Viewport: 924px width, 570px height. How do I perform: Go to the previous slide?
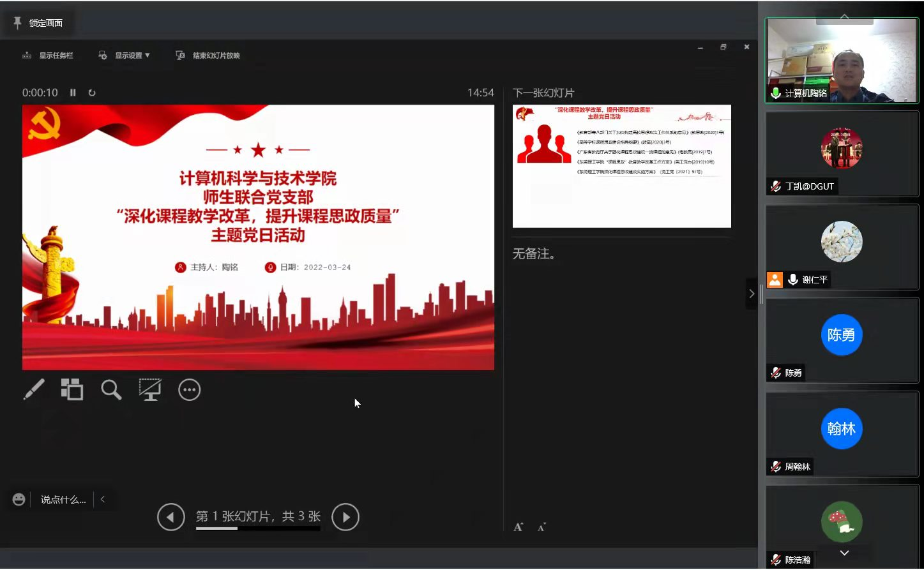[x=170, y=517]
